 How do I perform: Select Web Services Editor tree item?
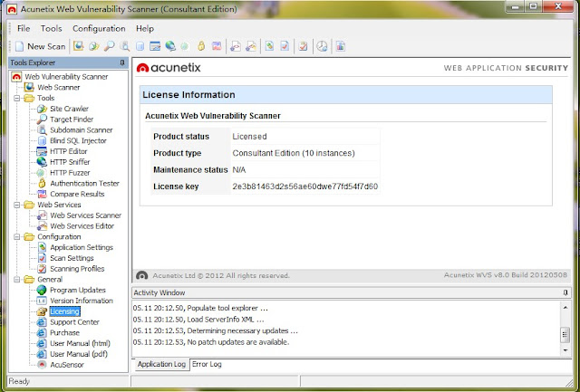82,226
